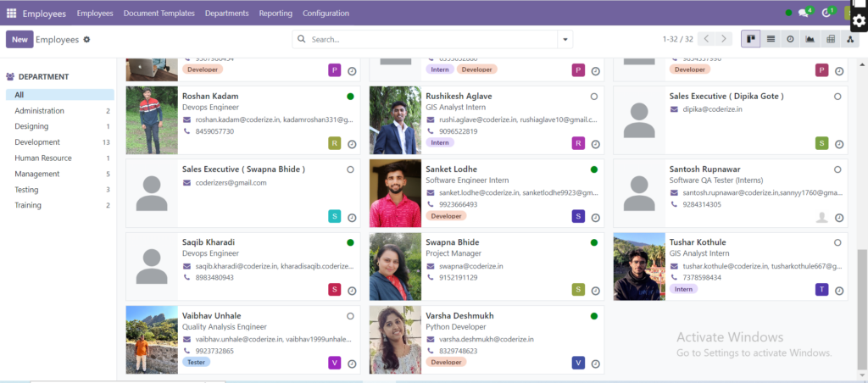The width and height of the screenshot is (868, 383).
Task: Expand the search options dropdown arrow
Action: (565, 39)
